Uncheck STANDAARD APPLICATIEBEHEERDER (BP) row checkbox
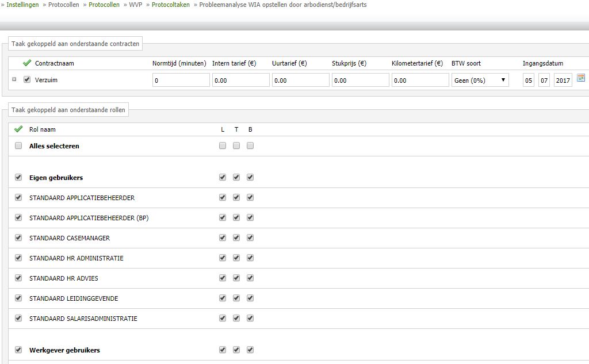 point(18,217)
